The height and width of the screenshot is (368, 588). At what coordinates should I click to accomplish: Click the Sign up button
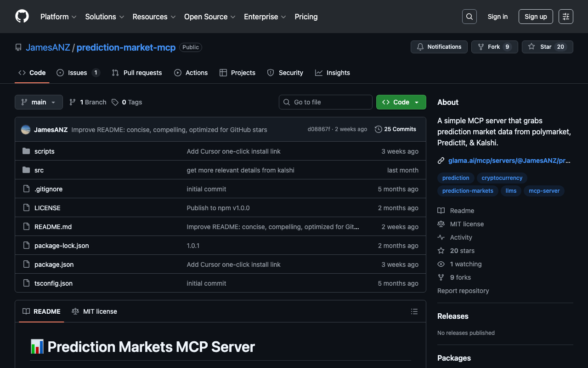tap(536, 17)
